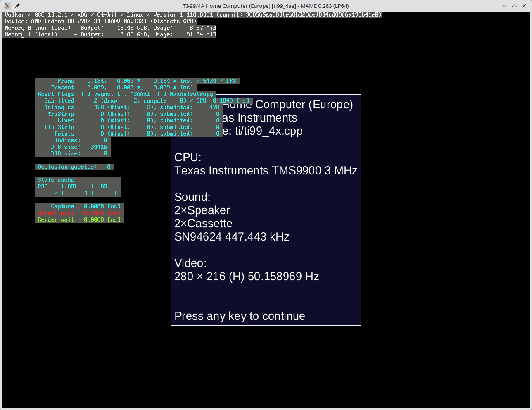Click the '2×Speaker' line
This screenshot has height=410, width=532.
(202, 210)
